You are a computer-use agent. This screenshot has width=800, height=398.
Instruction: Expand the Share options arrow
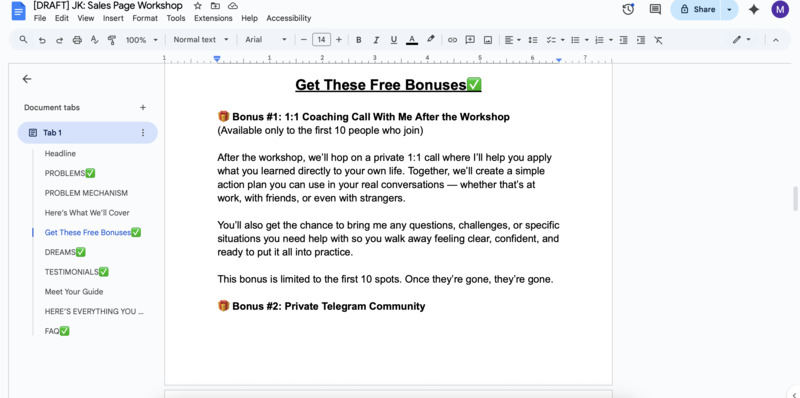tap(730, 9)
